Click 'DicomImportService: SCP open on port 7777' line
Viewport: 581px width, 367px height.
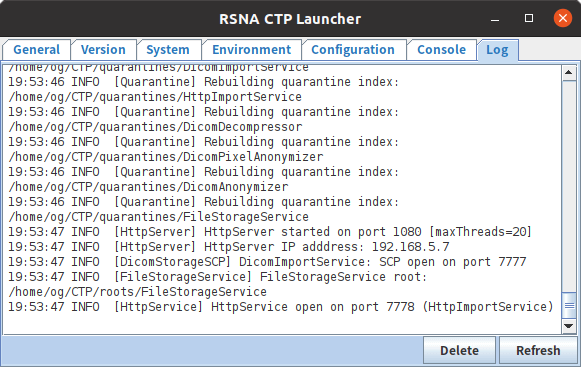pyautogui.click(x=267, y=262)
